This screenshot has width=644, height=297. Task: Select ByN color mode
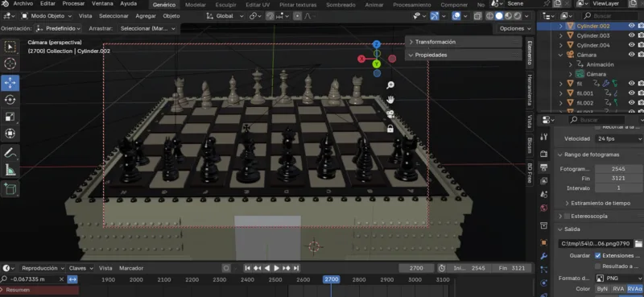tap(602, 289)
